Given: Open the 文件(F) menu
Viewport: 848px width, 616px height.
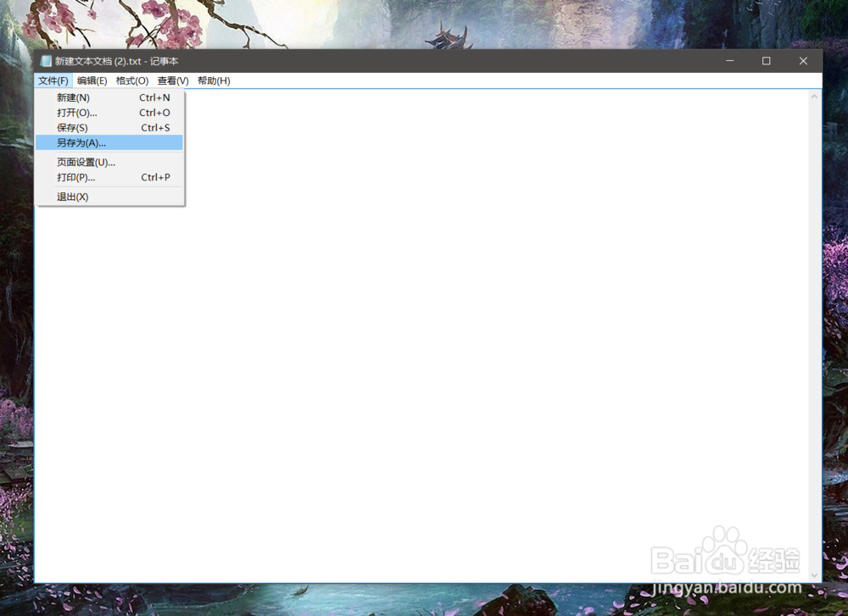Looking at the screenshot, I should click(x=53, y=80).
